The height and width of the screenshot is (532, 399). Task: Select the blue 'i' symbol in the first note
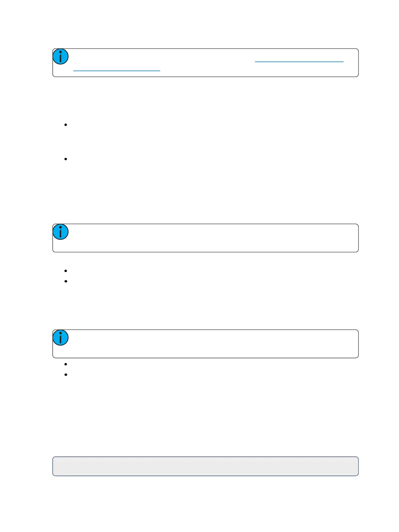point(61,56)
